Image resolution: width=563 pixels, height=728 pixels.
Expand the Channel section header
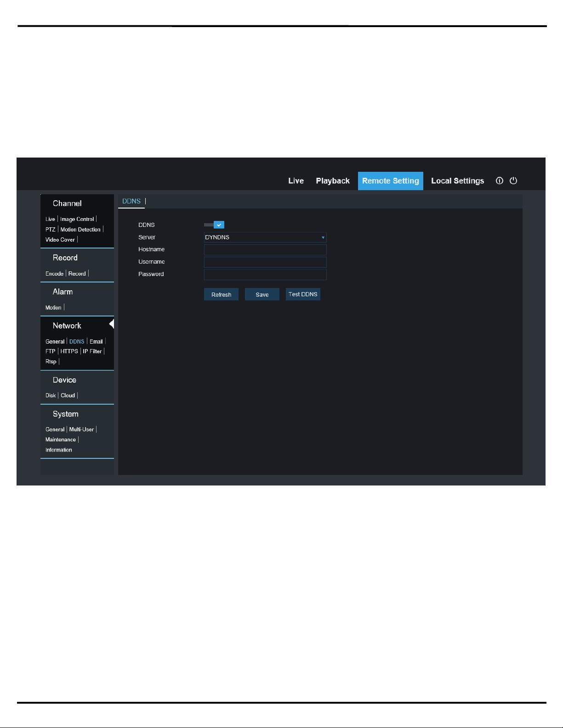point(67,203)
